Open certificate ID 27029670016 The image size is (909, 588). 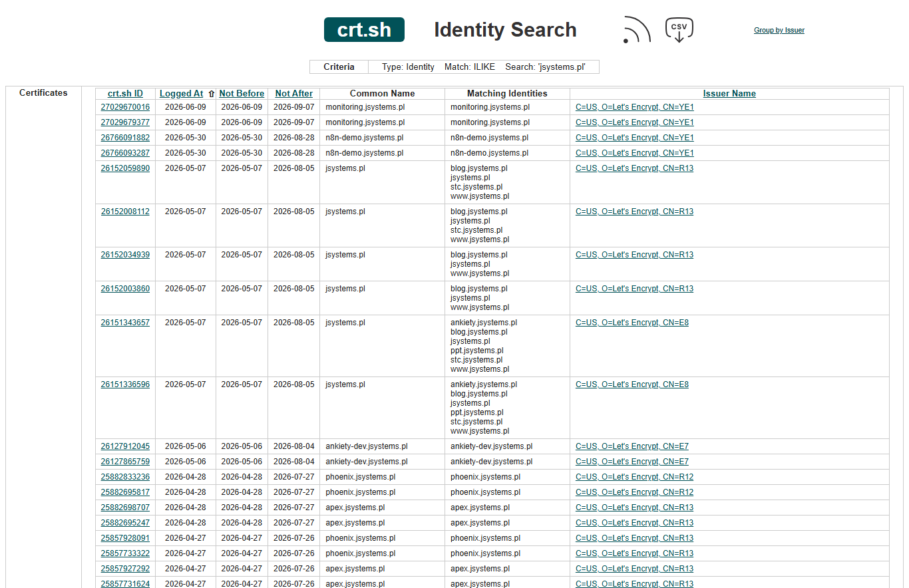click(125, 107)
